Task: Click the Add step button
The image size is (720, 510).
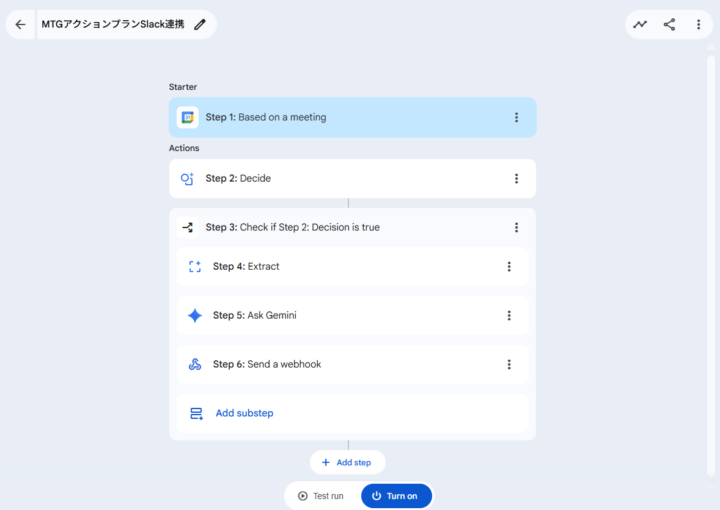Action: [x=347, y=462]
